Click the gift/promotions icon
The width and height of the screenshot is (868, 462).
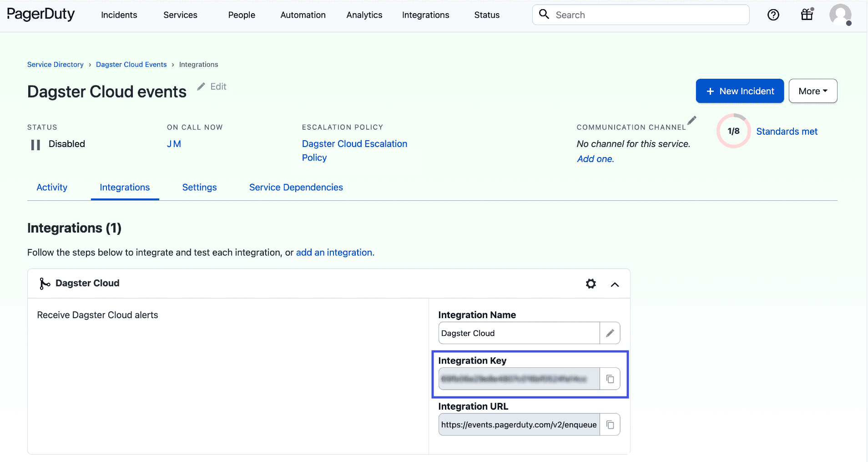[807, 15]
